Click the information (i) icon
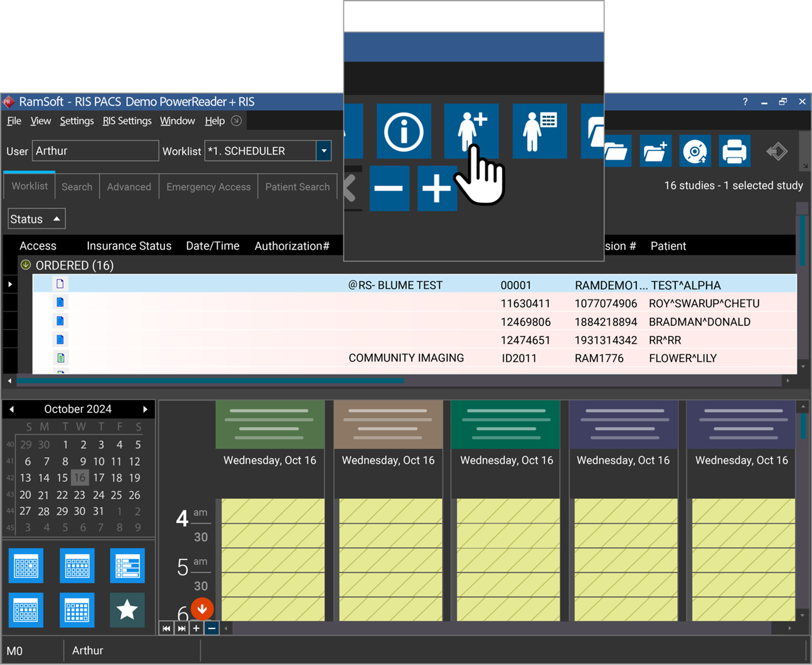This screenshot has height=665, width=812. [x=403, y=131]
